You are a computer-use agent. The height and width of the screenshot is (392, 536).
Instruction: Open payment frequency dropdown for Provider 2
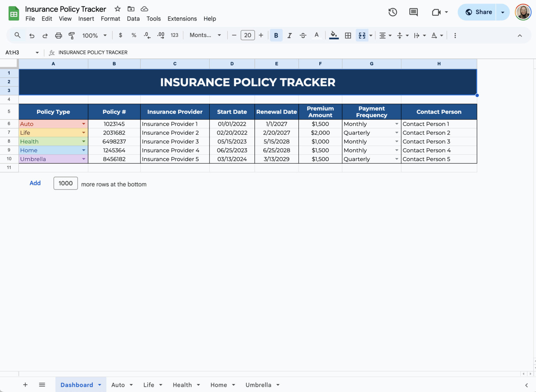[397, 133]
